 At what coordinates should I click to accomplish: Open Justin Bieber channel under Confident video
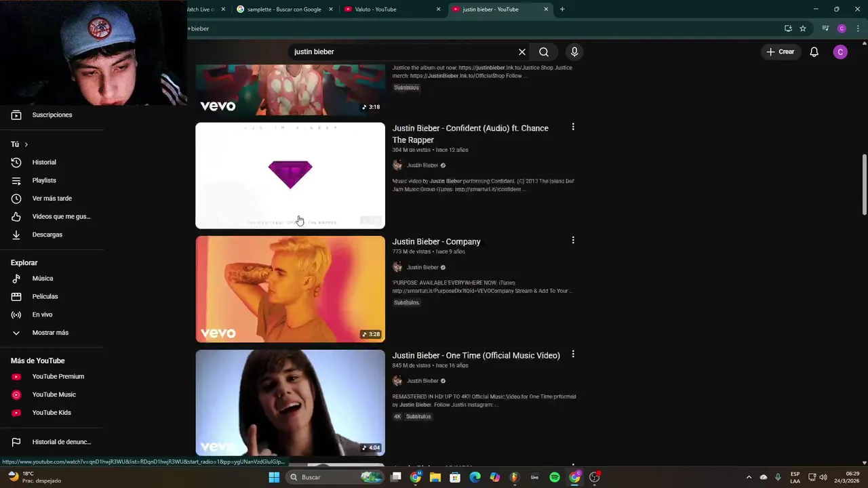[x=422, y=165]
